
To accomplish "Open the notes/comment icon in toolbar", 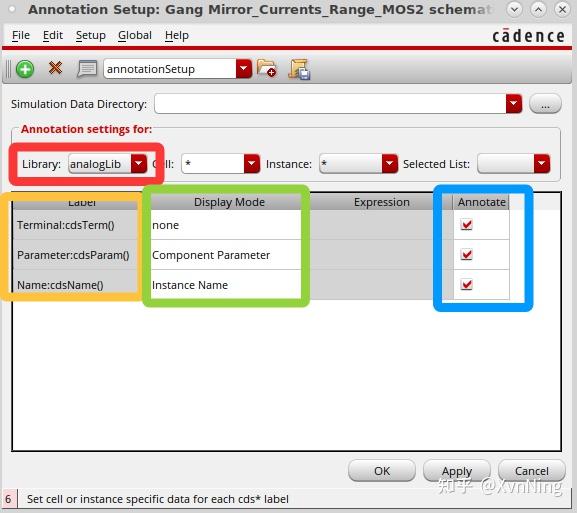I will (x=87, y=69).
